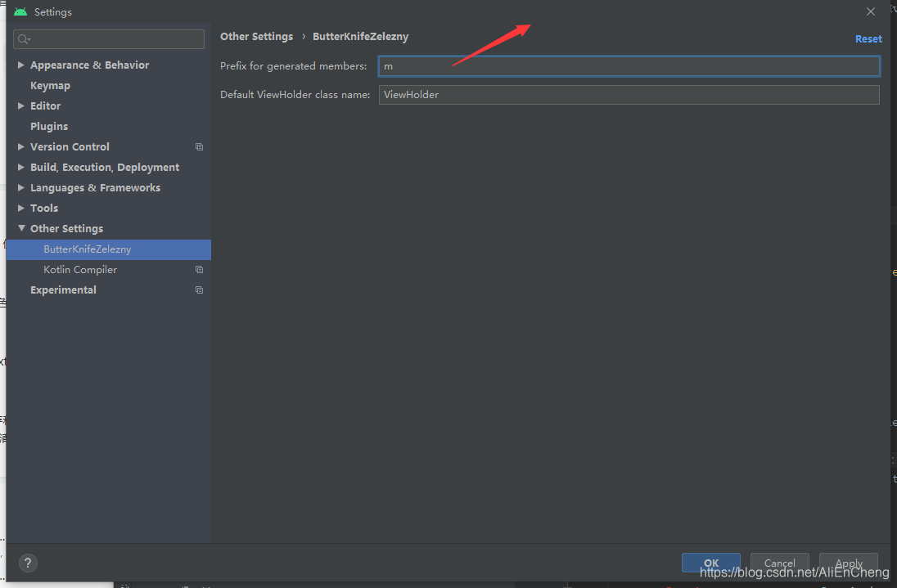This screenshot has height=588, width=897.
Task: Click Prefix for generated members field
Action: click(x=629, y=66)
